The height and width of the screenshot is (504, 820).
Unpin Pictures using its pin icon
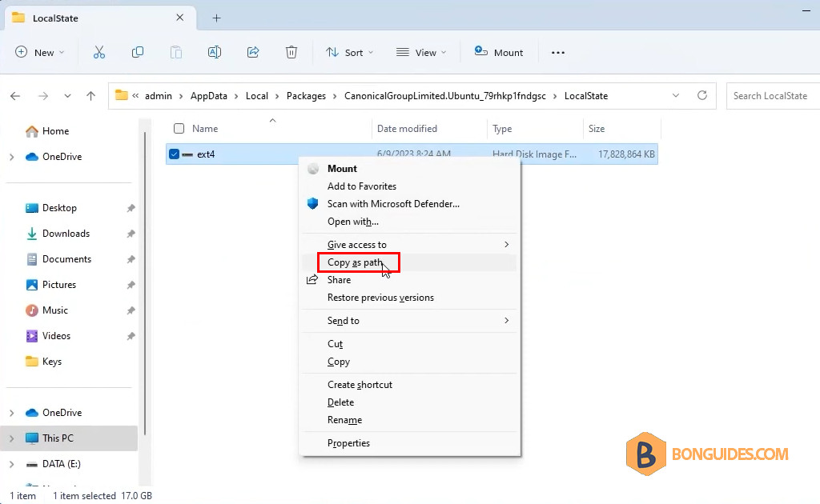point(131,285)
